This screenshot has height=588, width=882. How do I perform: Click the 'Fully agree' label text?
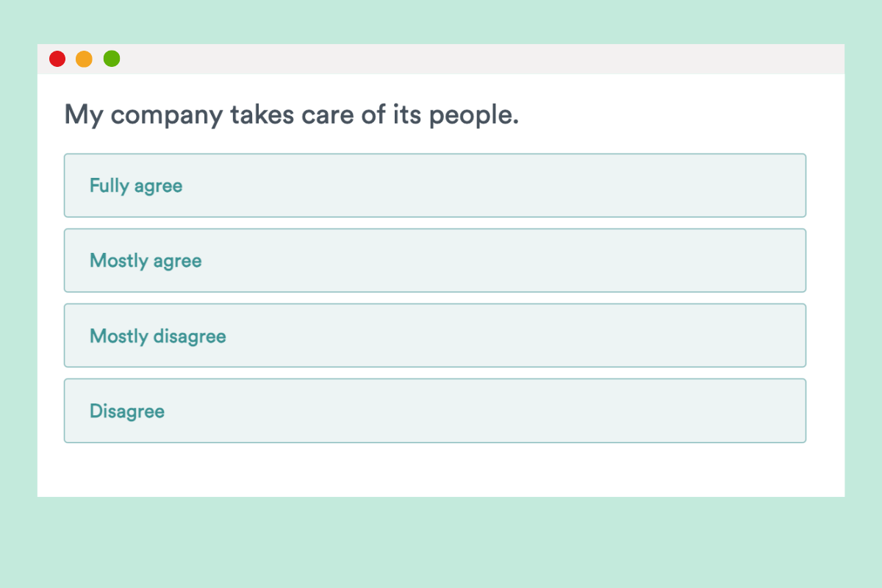pos(136,186)
